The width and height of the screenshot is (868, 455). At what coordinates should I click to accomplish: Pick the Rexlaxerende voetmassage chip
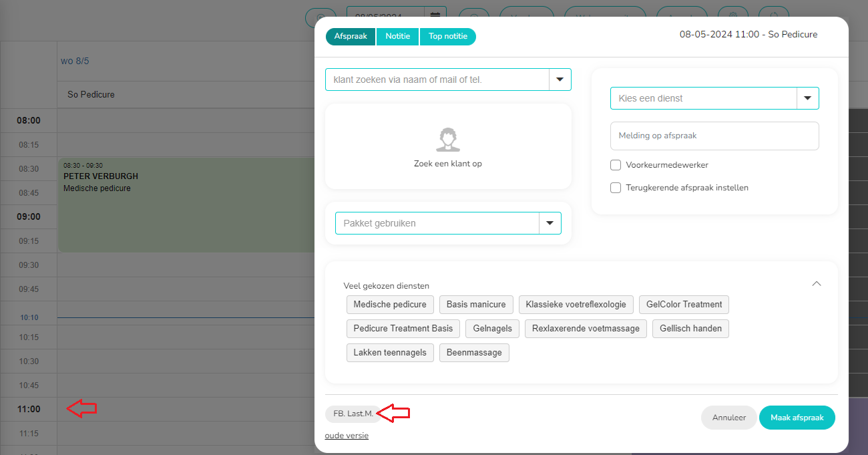[586, 329]
